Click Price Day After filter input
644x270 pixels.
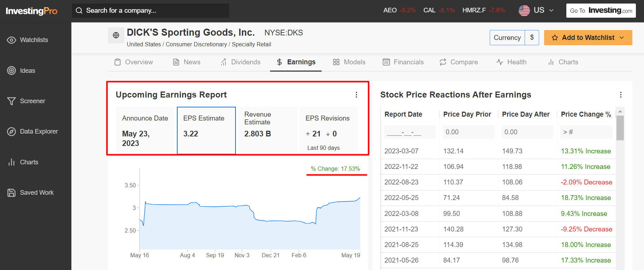click(x=527, y=132)
